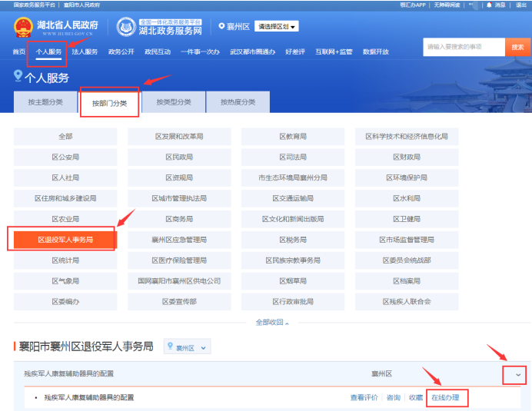532x411 pixels.
Task: Click the 在线办理 link
Action: [x=447, y=397]
